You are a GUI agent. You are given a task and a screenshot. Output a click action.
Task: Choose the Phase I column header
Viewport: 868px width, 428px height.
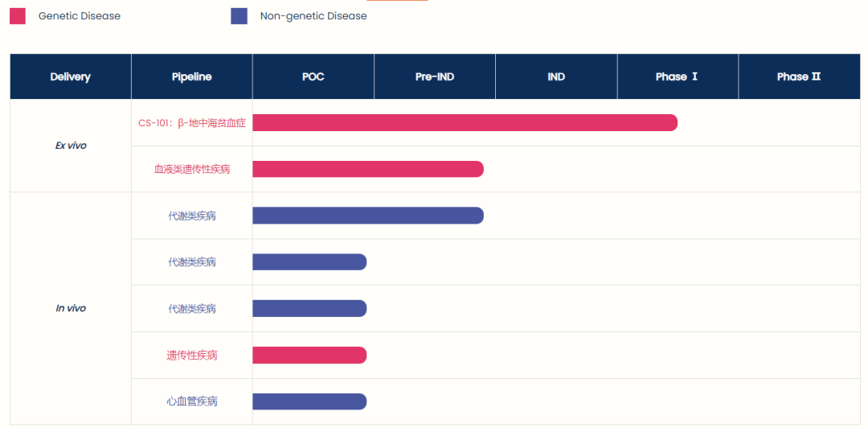coord(677,77)
